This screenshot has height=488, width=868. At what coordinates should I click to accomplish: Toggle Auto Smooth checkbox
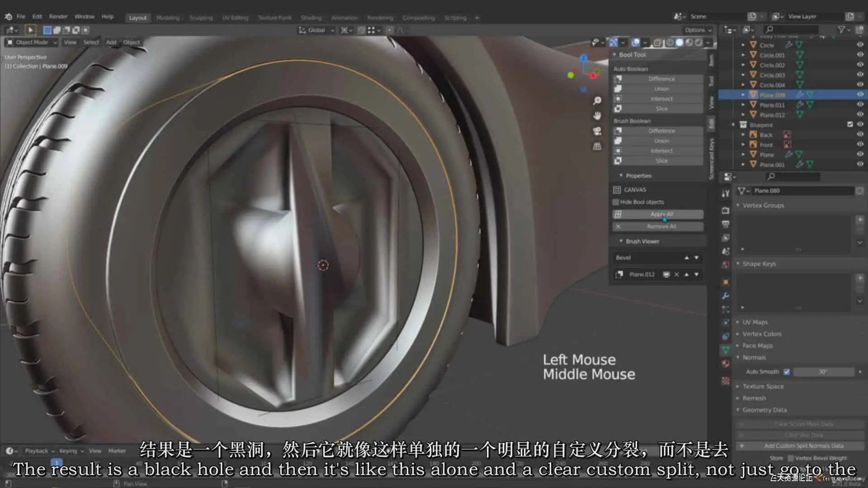787,371
